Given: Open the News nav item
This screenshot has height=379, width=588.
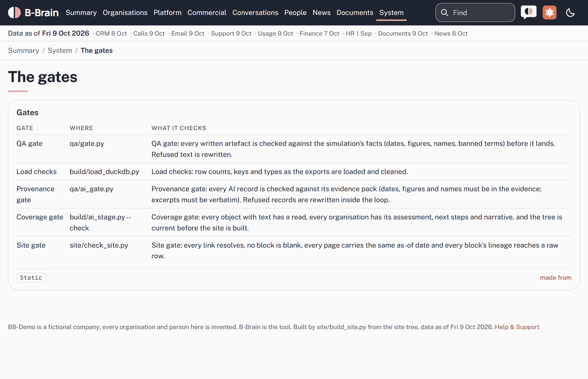Looking at the screenshot, I should [x=322, y=12].
